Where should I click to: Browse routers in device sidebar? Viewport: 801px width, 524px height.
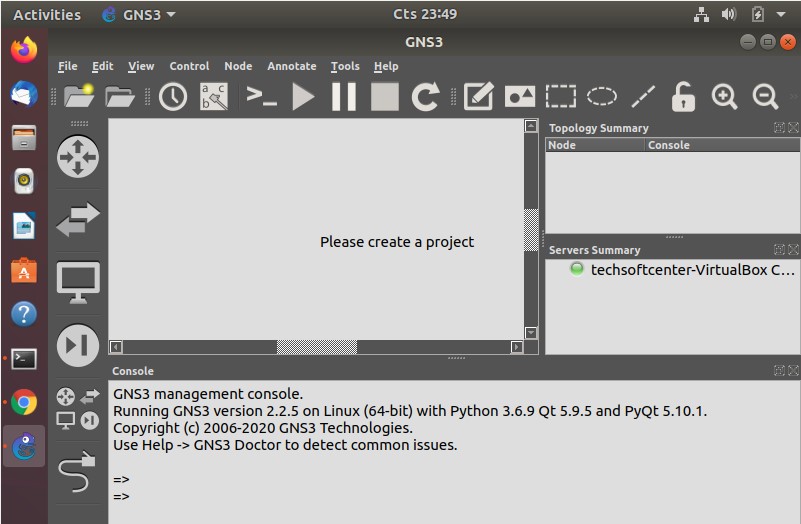[x=78, y=157]
